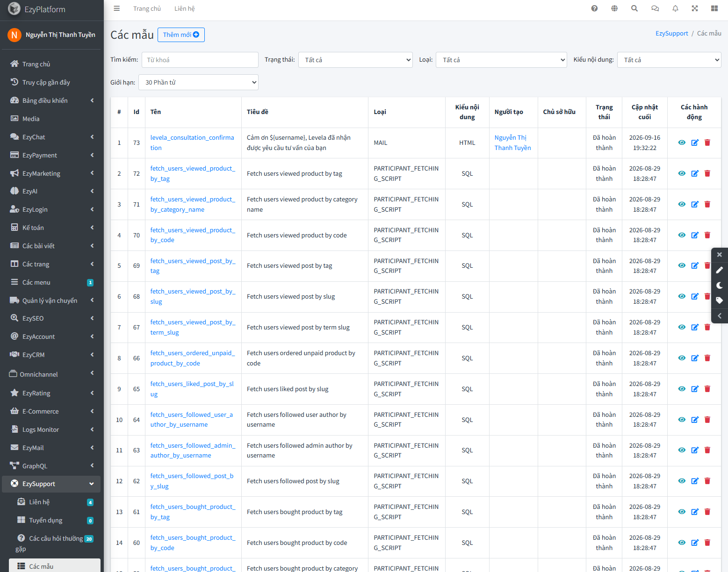
Task: Open Media in the sidebar
Action: (51, 119)
